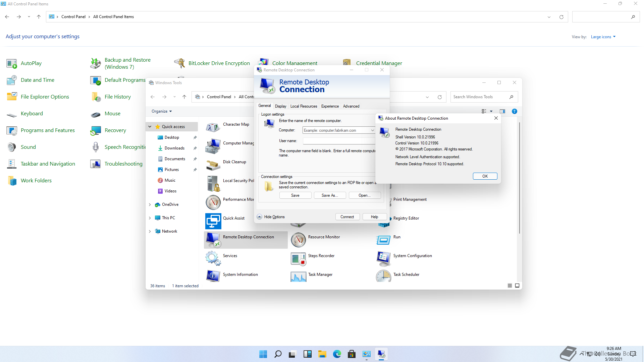Click the User name input field
Screen dimensions: 644x362
339,141
